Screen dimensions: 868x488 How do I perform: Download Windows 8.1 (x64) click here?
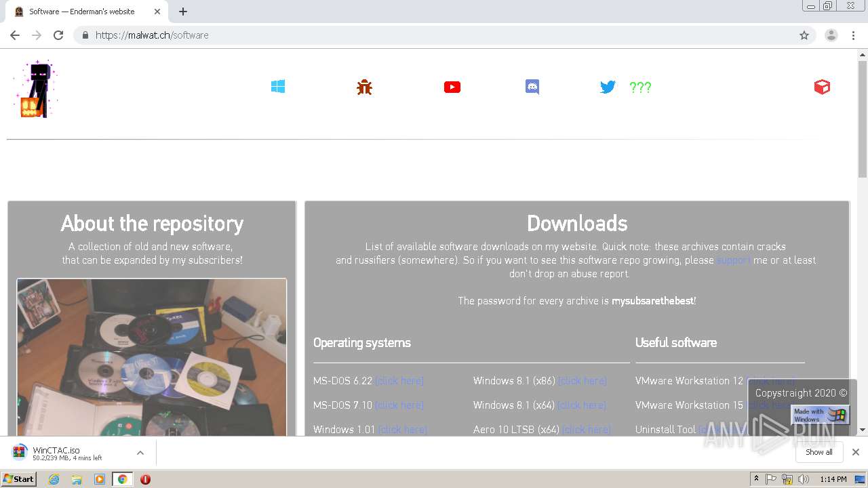click(582, 405)
